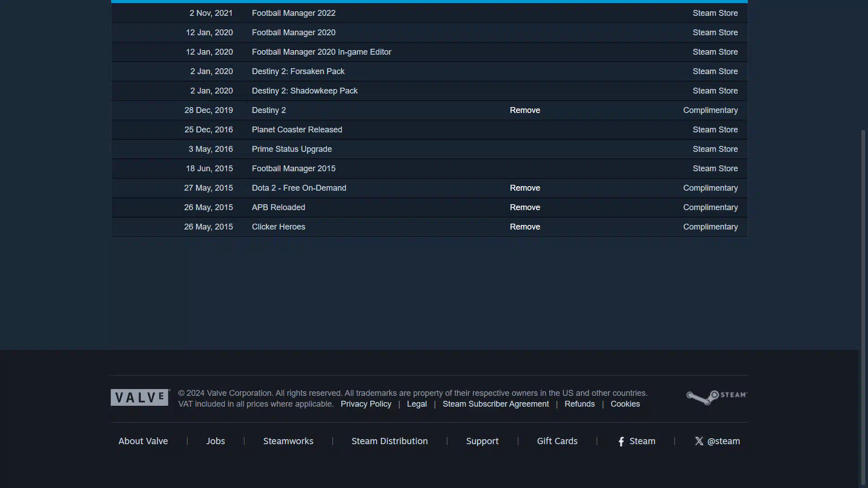Open Steam Distribution link
The width and height of the screenshot is (868, 488).
pos(390,441)
